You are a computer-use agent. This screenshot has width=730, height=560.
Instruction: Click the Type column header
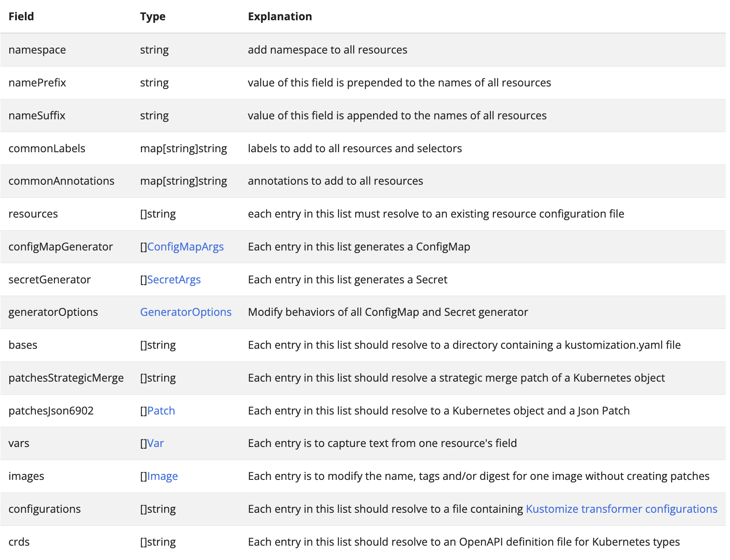pyautogui.click(x=153, y=16)
